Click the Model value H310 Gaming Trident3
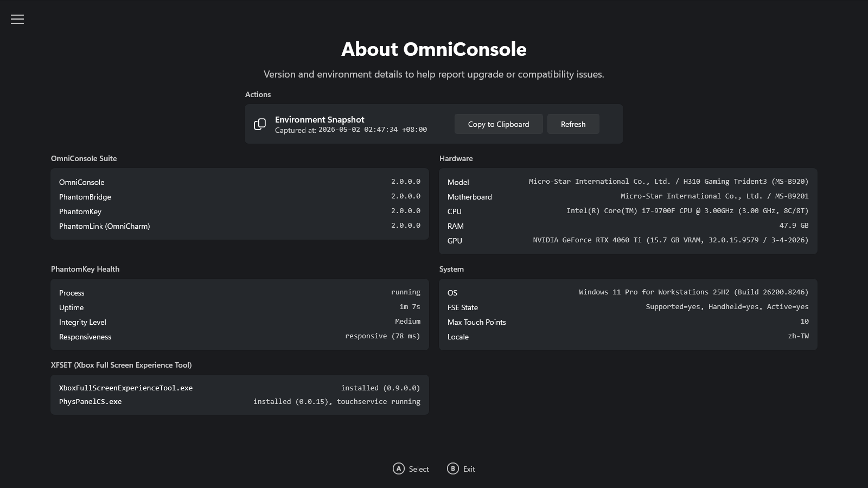The width and height of the screenshot is (868, 488). click(668, 182)
